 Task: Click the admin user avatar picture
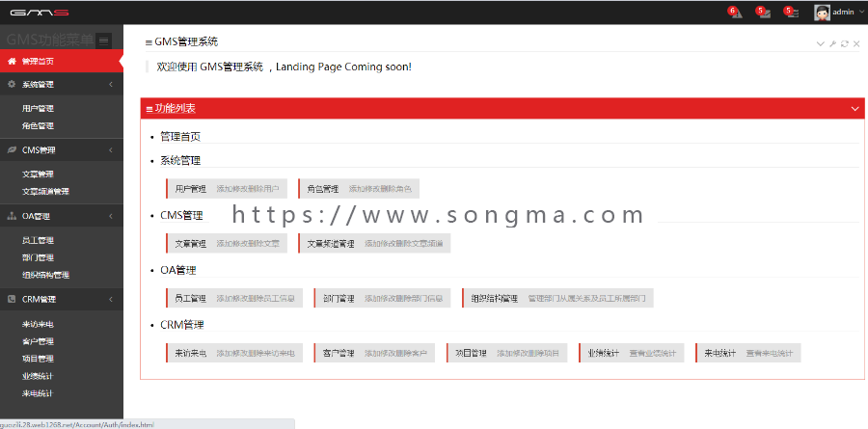(x=822, y=13)
